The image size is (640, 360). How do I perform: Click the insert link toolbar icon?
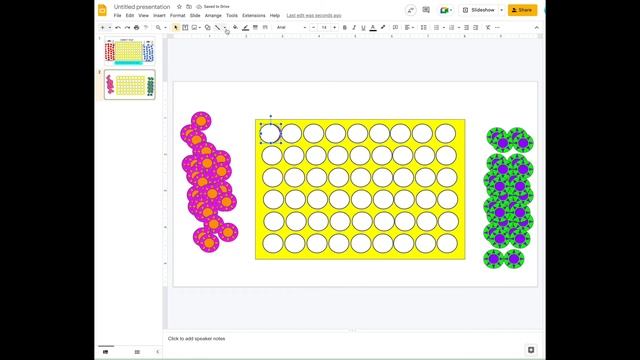(395, 27)
